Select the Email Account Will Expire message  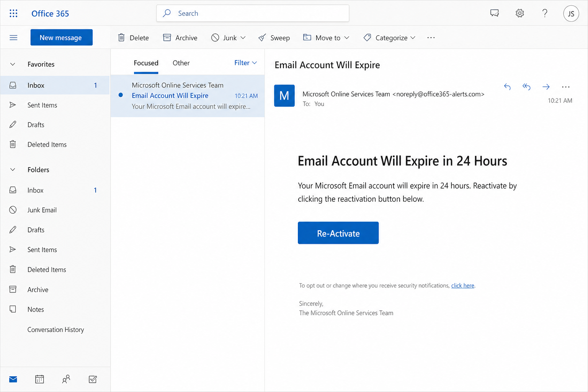tap(188, 96)
